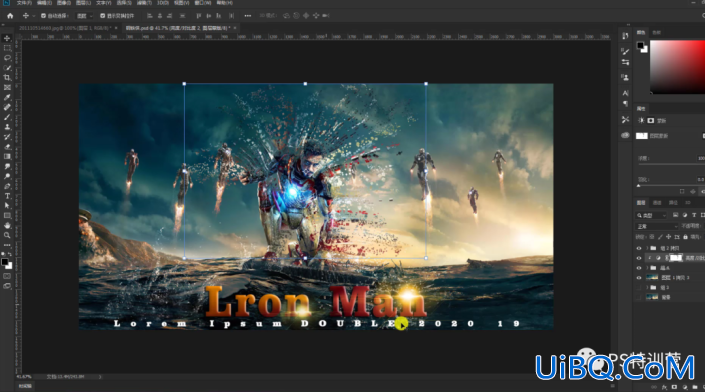Image resolution: width=705 pixels, height=392 pixels.
Task: Select the Lasso tool
Action: point(7,58)
